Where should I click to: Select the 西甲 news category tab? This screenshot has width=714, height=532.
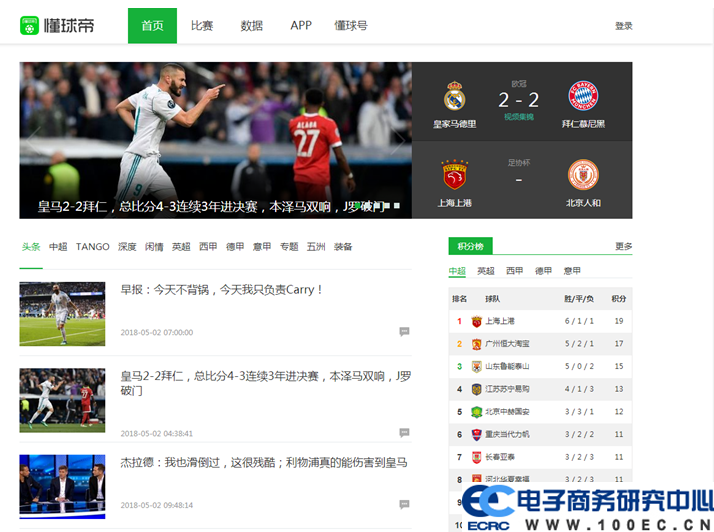[x=208, y=247]
